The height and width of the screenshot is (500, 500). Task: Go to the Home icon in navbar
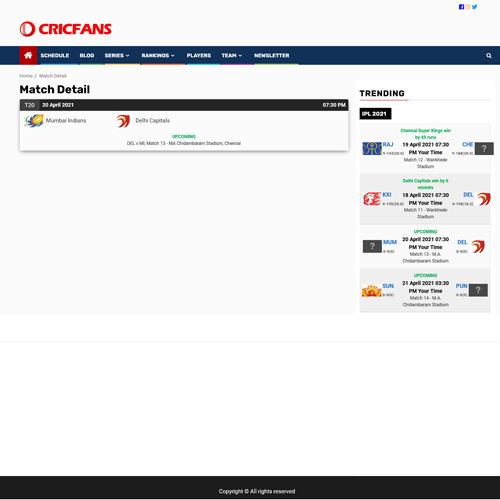28,55
